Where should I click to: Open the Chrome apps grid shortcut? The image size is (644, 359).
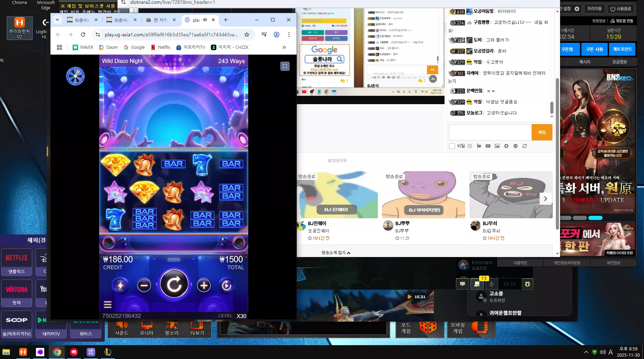pyautogui.click(x=59, y=47)
